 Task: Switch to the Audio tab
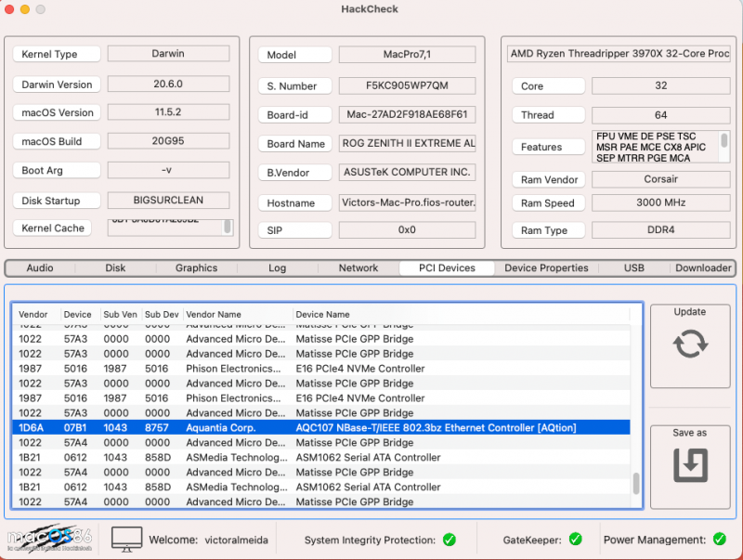39,267
